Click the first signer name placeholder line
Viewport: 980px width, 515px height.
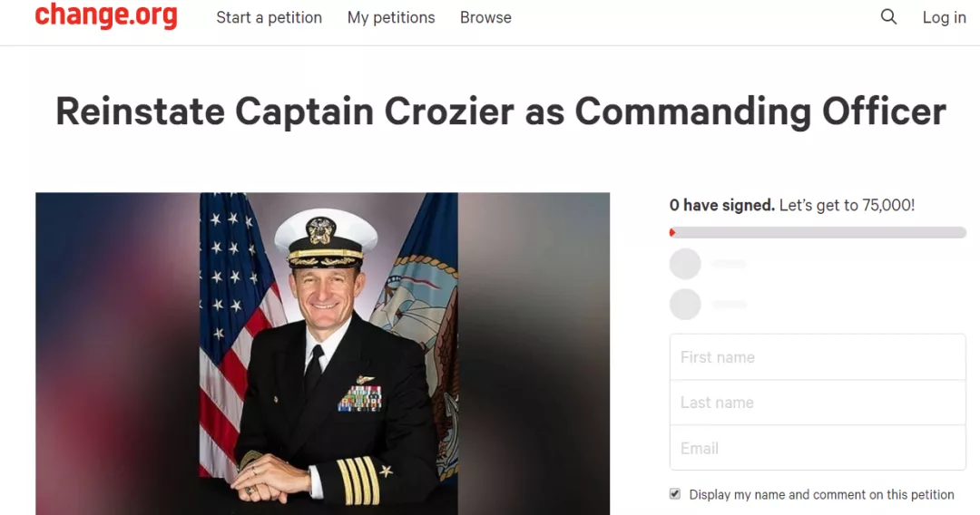click(x=730, y=264)
